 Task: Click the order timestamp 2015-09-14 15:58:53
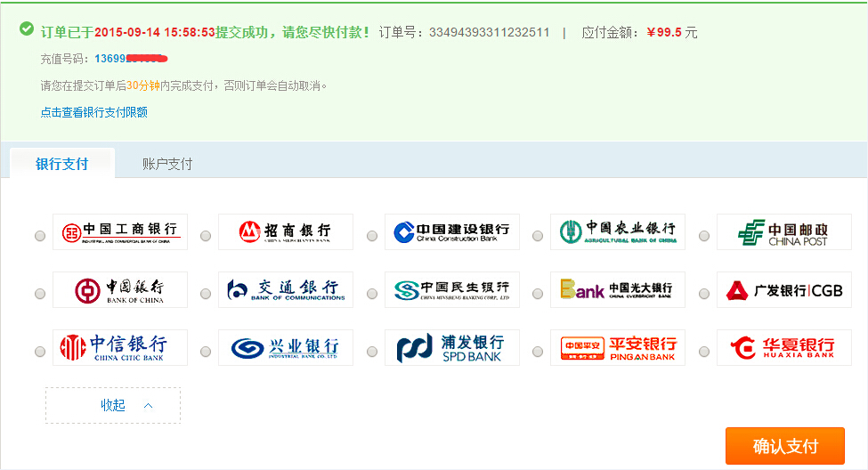click(154, 33)
